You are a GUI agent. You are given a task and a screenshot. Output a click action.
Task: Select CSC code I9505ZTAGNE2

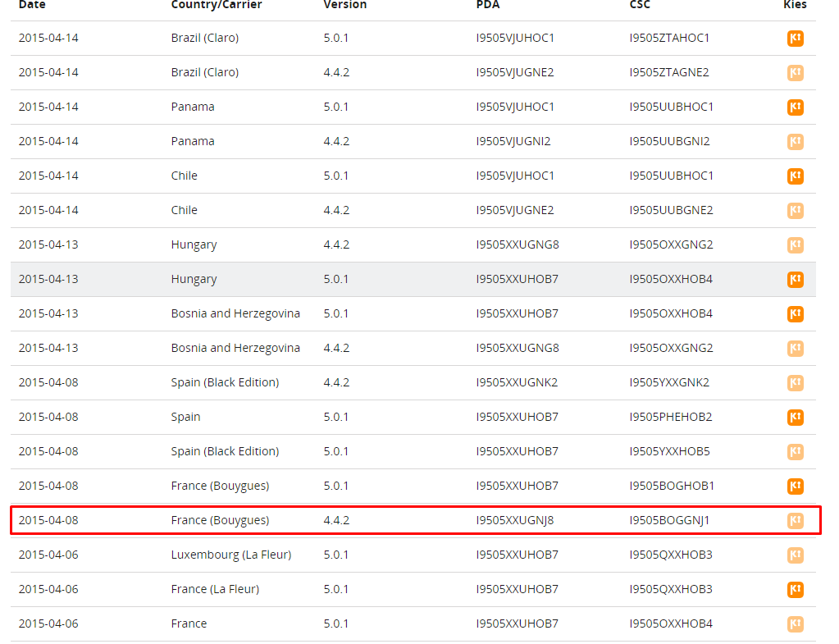tap(669, 72)
